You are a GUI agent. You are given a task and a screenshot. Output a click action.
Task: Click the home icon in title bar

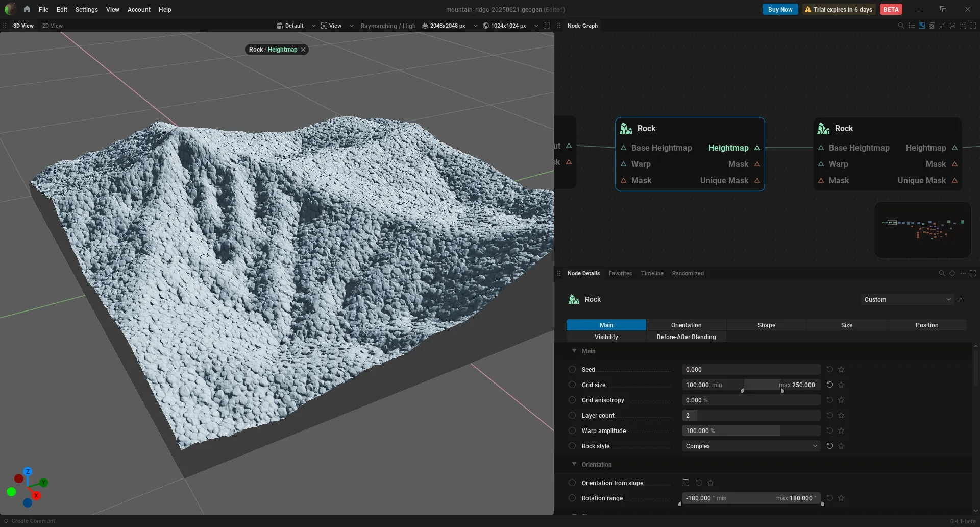click(27, 9)
